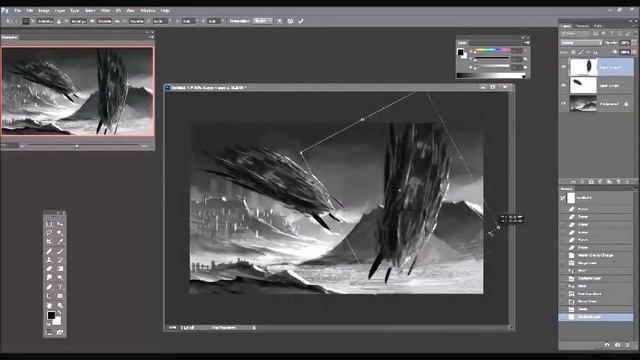Select the Horizontal Type tool

[60, 287]
